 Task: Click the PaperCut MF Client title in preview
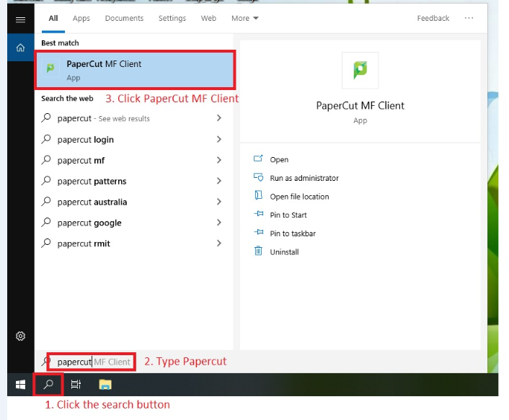pyautogui.click(x=360, y=106)
